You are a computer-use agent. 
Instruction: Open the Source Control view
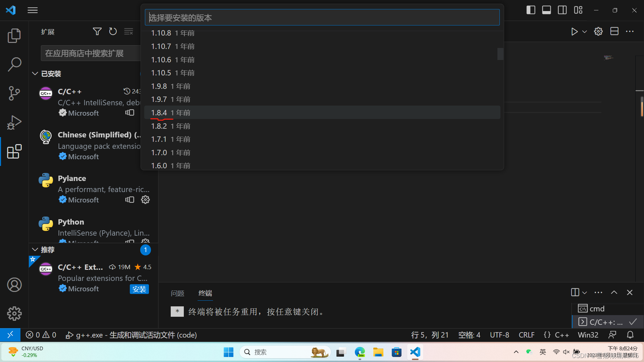coord(14,93)
